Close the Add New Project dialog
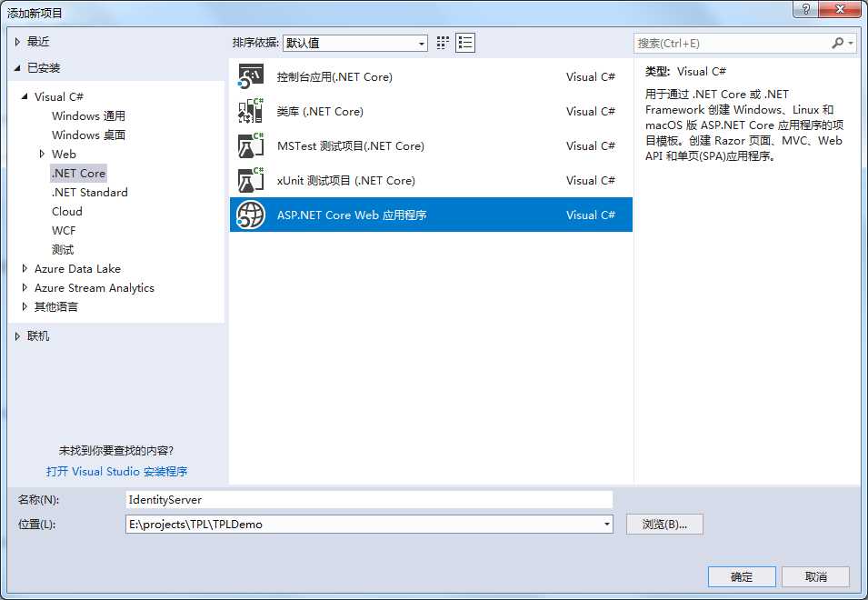868x600 pixels. (840, 9)
